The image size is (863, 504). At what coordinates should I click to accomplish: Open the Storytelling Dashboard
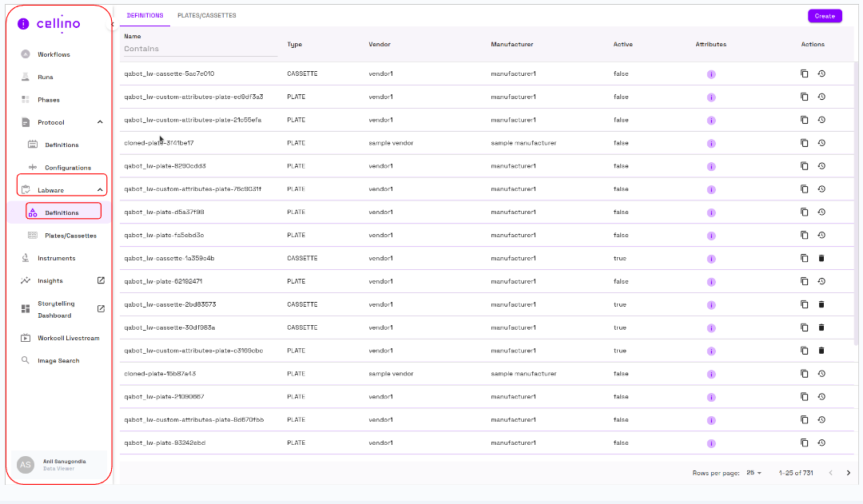(56, 309)
